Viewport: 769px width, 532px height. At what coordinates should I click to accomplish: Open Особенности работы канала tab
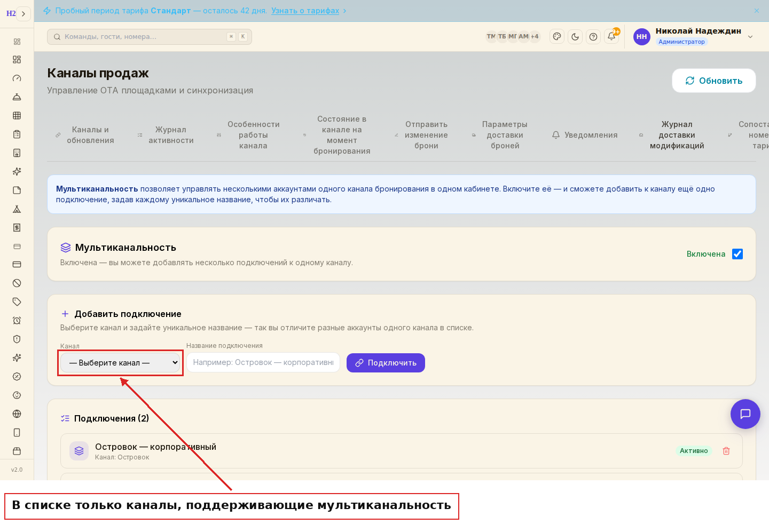(248, 135)
